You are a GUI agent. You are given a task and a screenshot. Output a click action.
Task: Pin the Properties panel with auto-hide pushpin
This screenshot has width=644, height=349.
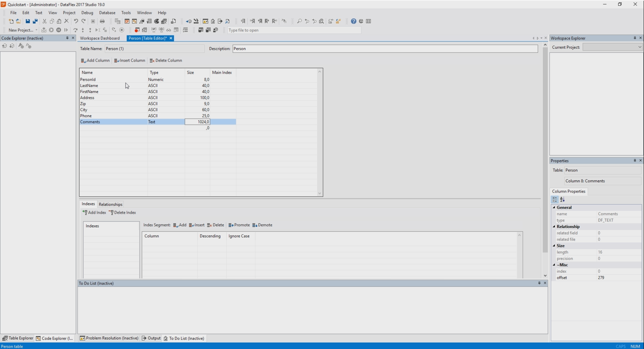(x=634, y=161)
